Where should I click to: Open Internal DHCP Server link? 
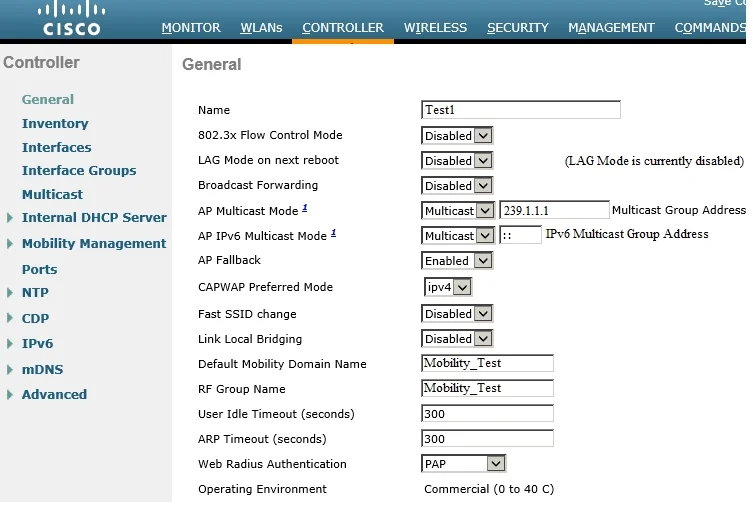point(94,217)
